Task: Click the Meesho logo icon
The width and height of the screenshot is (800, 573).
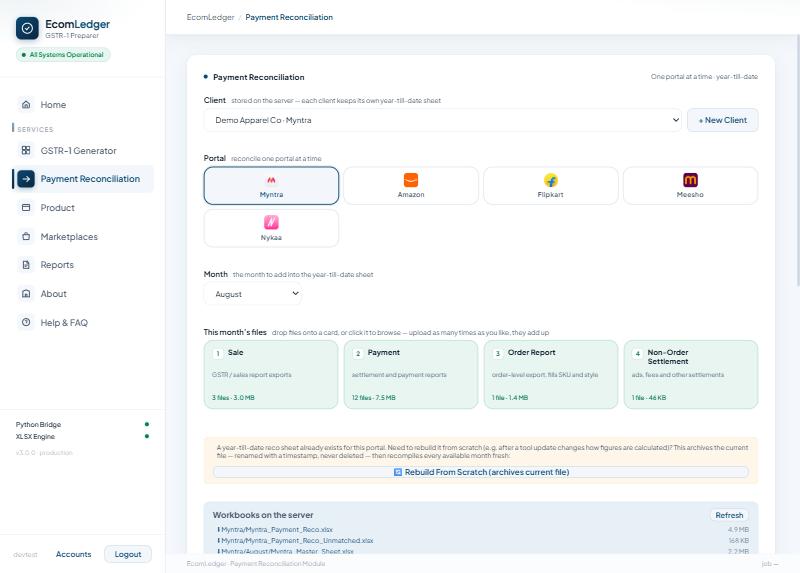Action: point(690,180)
